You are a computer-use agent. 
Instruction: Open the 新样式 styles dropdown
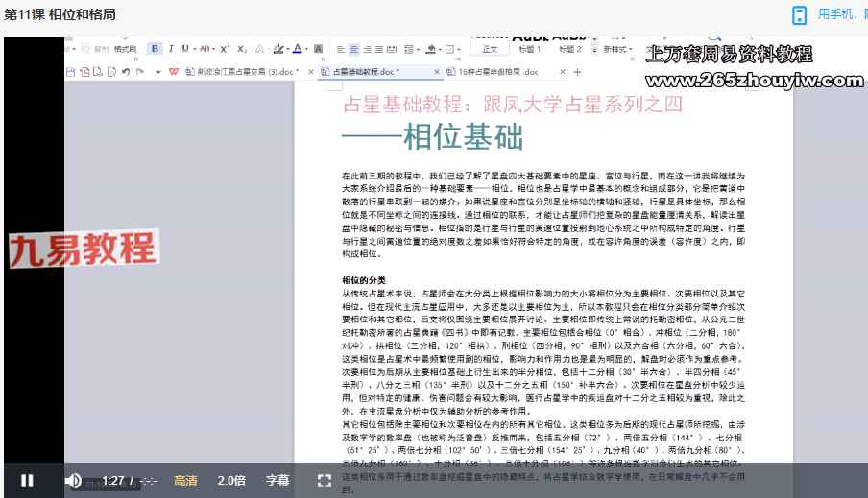click(x=617, y=49)
